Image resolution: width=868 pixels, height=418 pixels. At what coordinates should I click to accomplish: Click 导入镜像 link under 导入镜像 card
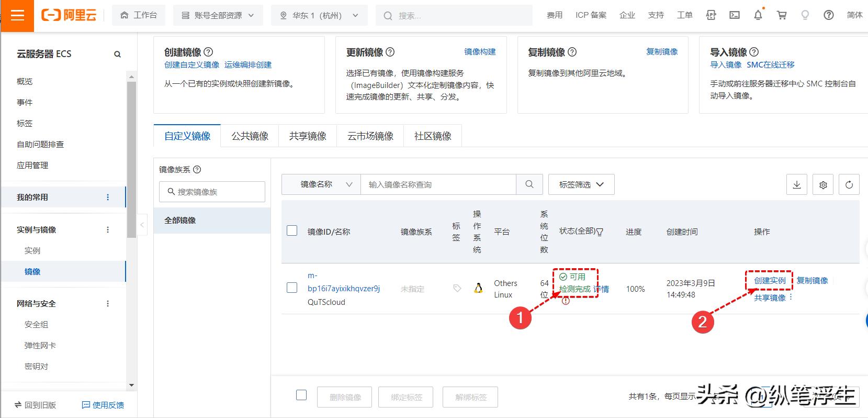726,64
